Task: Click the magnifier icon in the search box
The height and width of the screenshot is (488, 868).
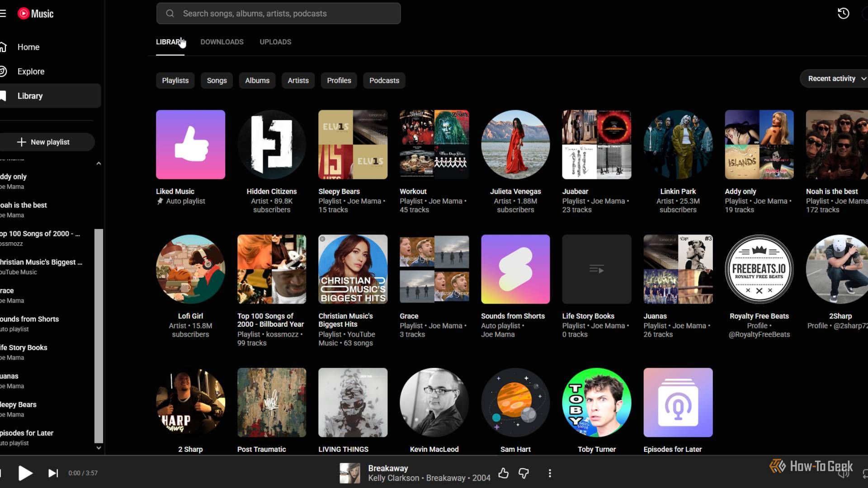Action: tap(170, 14)
